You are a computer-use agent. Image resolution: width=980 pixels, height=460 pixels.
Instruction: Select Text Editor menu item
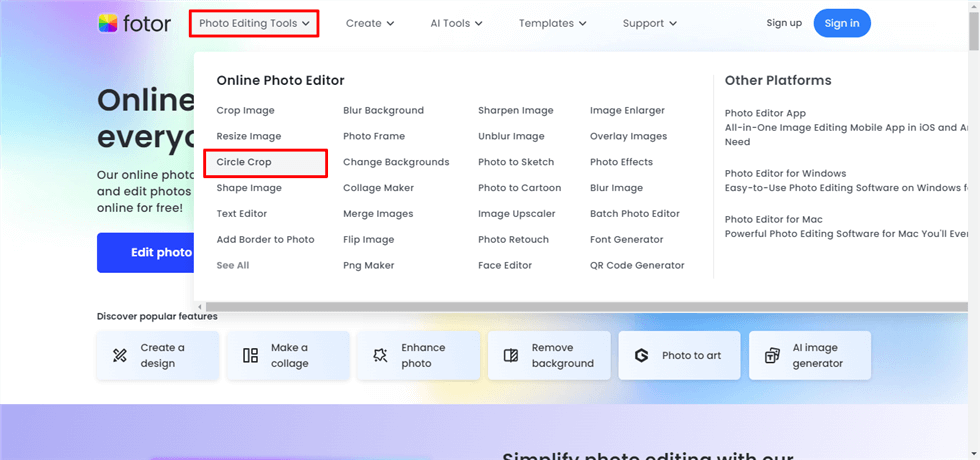coord(242,214)
